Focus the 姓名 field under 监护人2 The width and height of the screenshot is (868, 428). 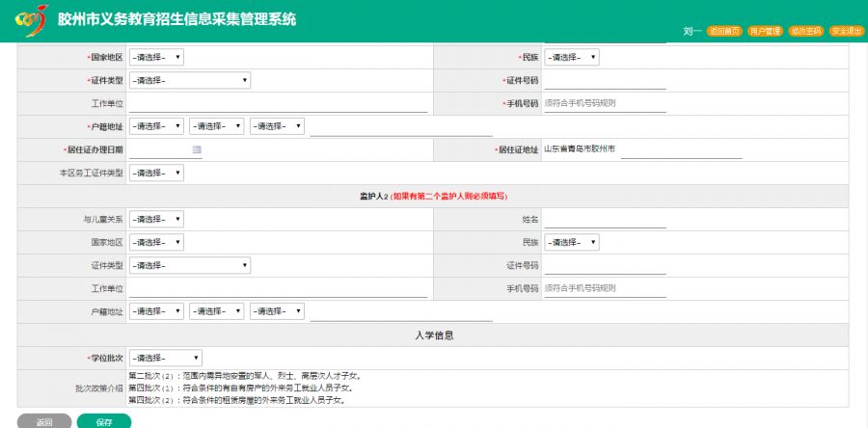[605, 219]
